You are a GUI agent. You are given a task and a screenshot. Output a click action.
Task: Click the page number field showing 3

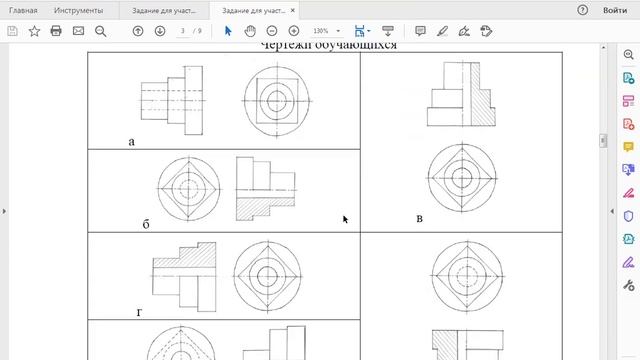coord(183,31)
